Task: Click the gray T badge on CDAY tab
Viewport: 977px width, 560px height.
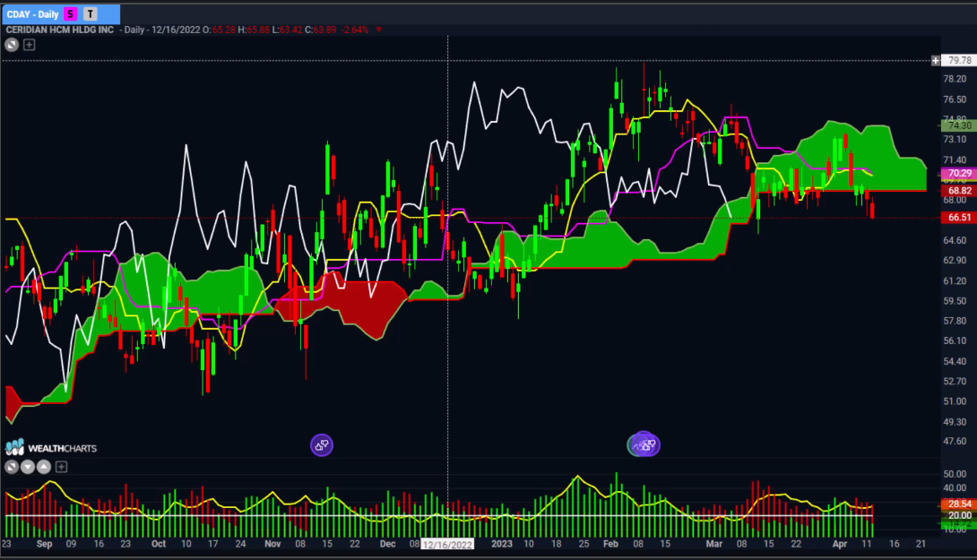Action: [91, 13]
